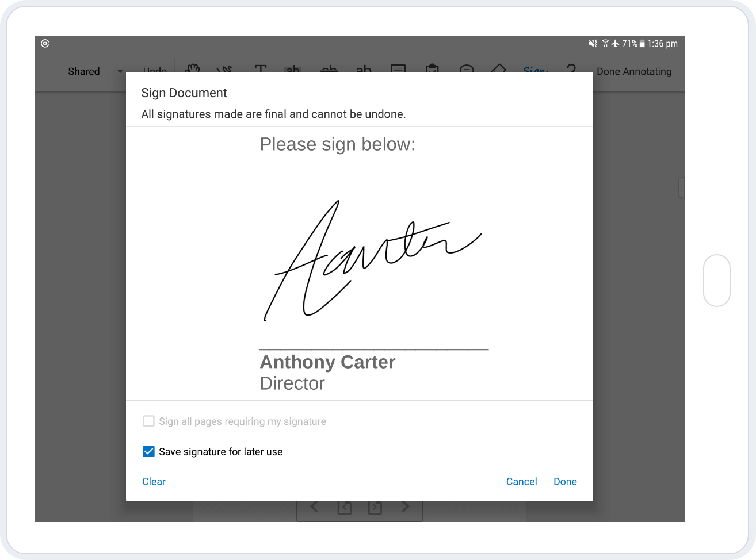Go to next page with right arrow

[x=406, y=507]
